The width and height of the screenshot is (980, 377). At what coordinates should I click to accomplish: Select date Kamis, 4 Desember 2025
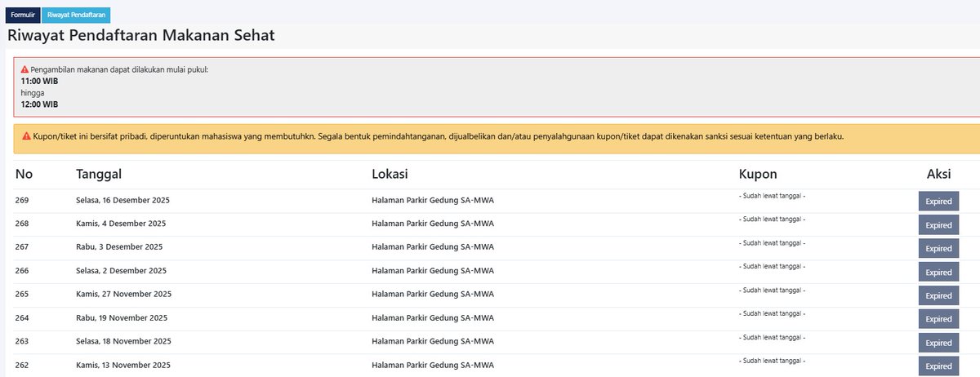click(x=121, y=224)
